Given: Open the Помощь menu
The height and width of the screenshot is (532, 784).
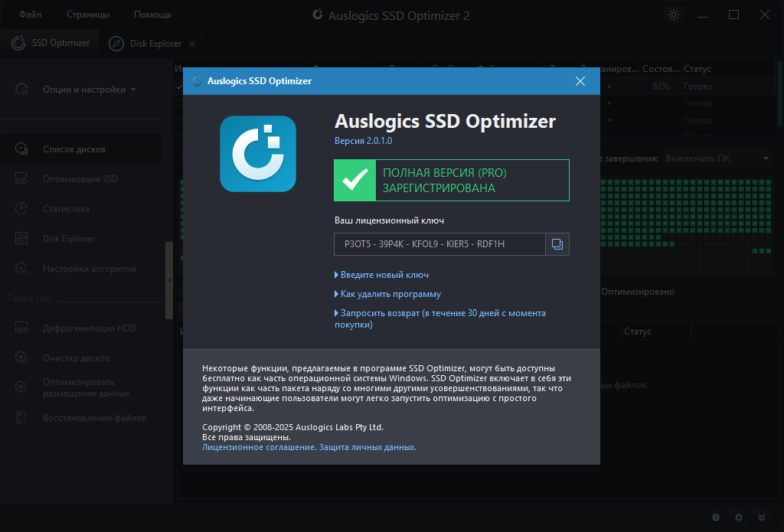Looking at the screenshot, I should (x=152, y=15).
